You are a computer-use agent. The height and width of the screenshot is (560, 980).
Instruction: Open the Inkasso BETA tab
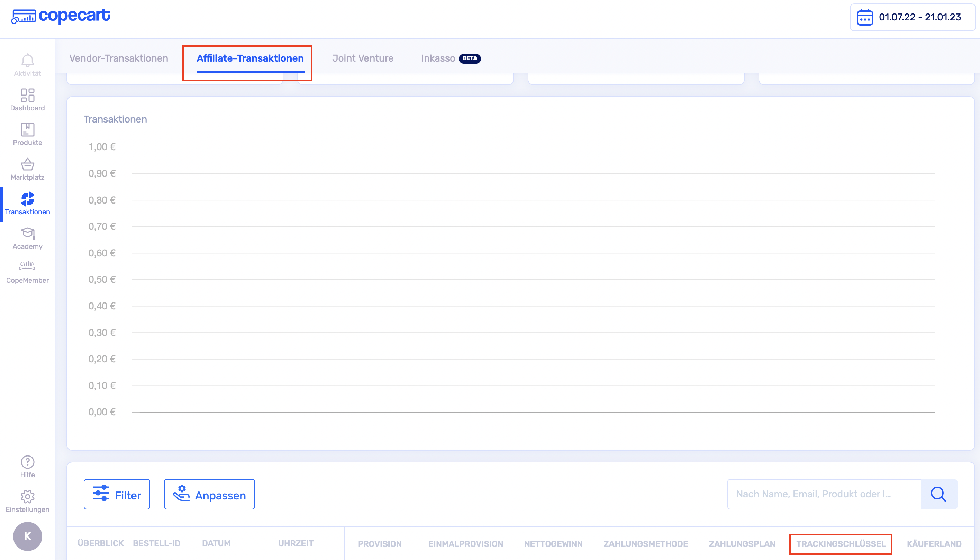pyautogui.click(x=450, y=58)
